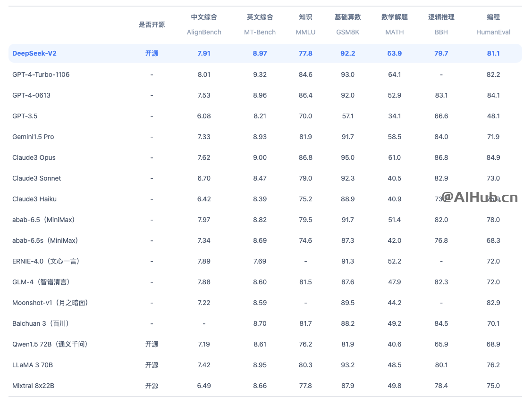Click the GSM8K column header
Screen dimensions: 532x405
tap(348, 32)
